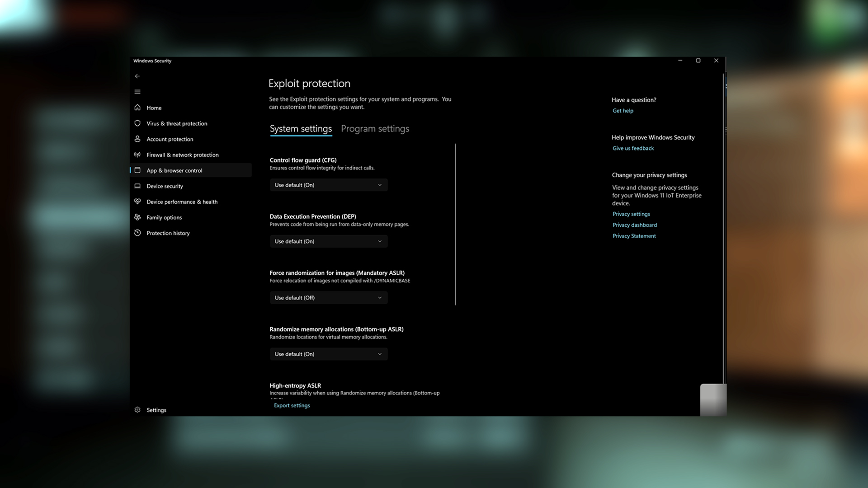
Task: Click the Give us feedback link
Action: coord(633,148)
